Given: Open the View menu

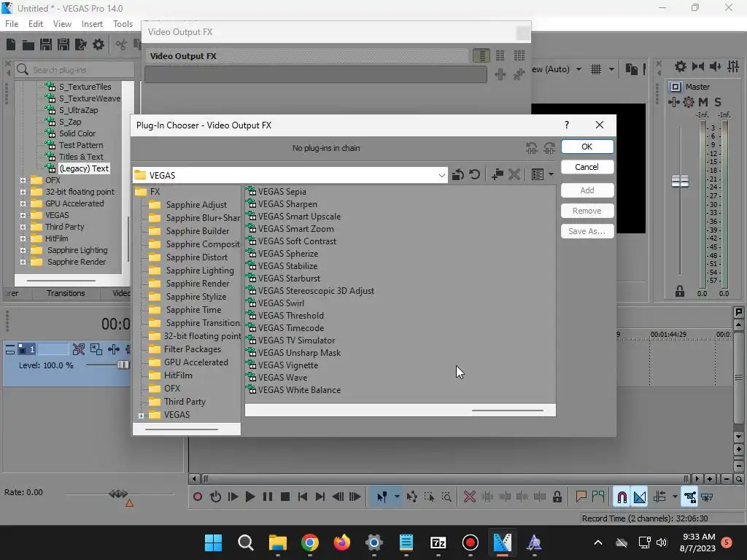Looking at the screenshot, I should (62, 24).
